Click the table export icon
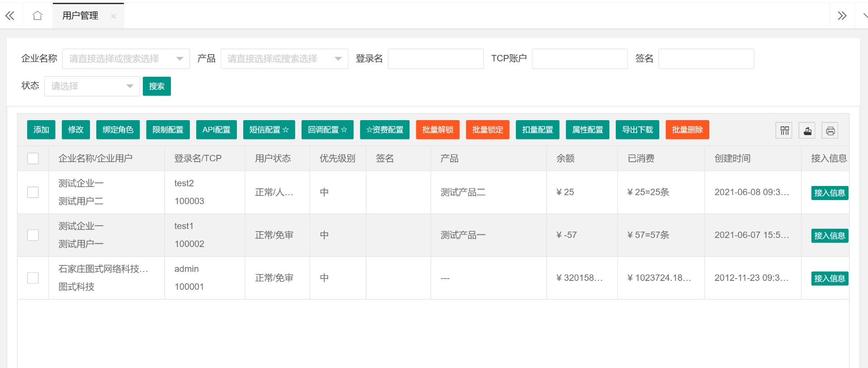This screenshot has width=868, height=368. (x=807, y=130)
